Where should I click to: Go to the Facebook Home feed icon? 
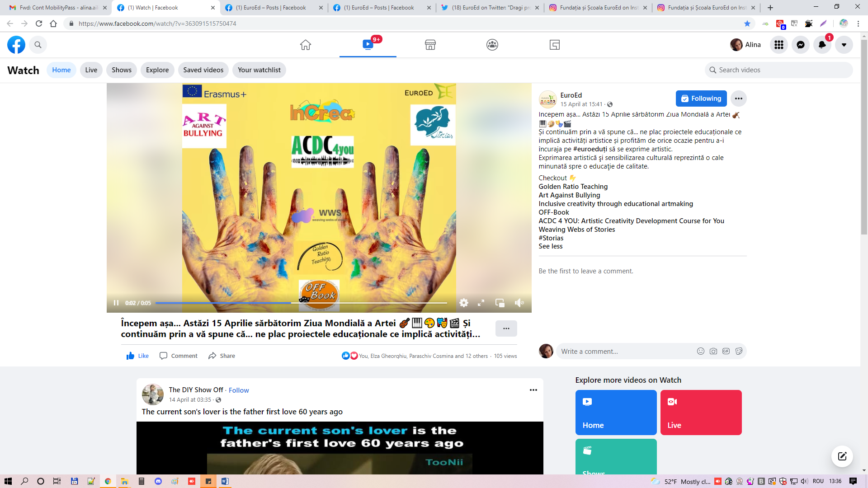[306, 45]
